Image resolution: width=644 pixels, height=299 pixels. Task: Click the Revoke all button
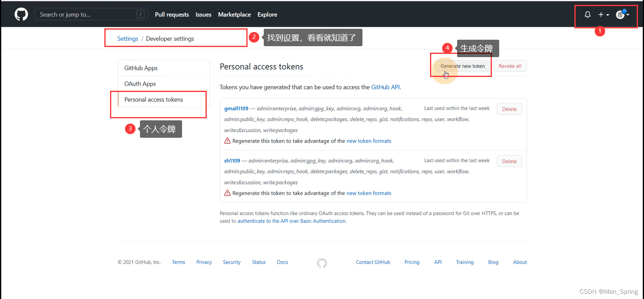(510, 66)
